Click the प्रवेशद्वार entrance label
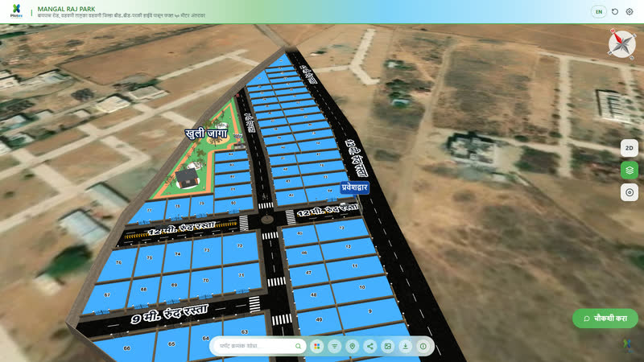This screenshot has height=362, width=644. point(354,187)
